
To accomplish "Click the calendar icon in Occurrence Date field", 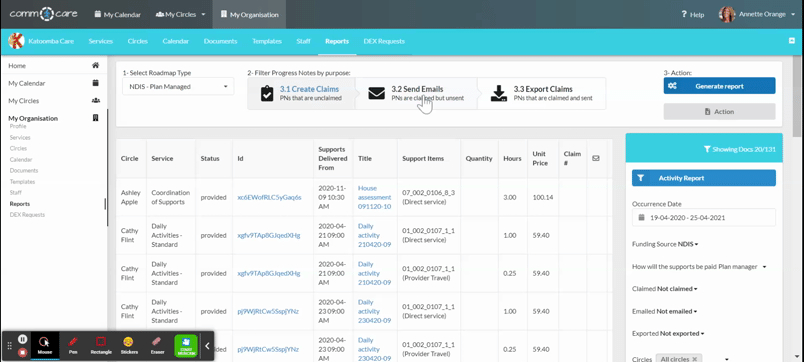I will point(641,217).
